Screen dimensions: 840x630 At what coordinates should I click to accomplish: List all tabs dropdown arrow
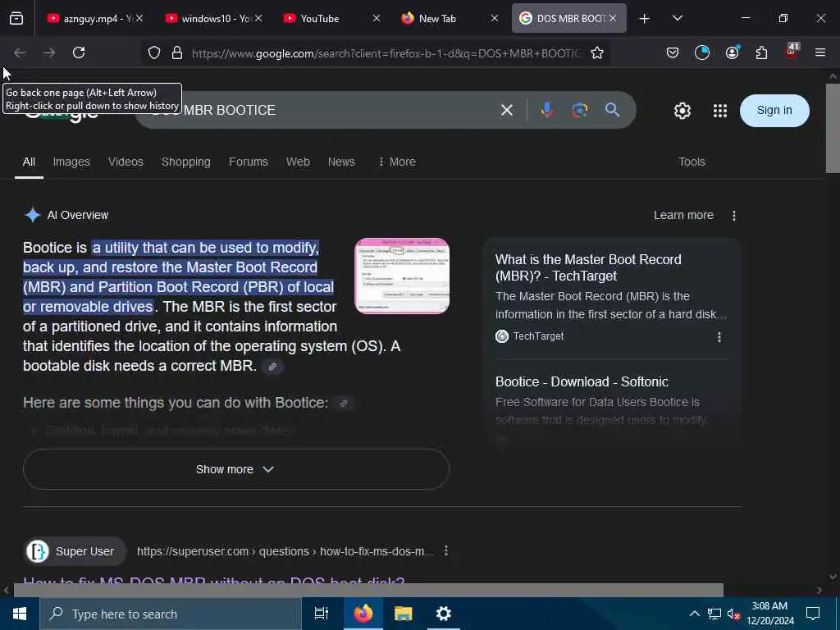pyautogui.click(x=677, y=18)
